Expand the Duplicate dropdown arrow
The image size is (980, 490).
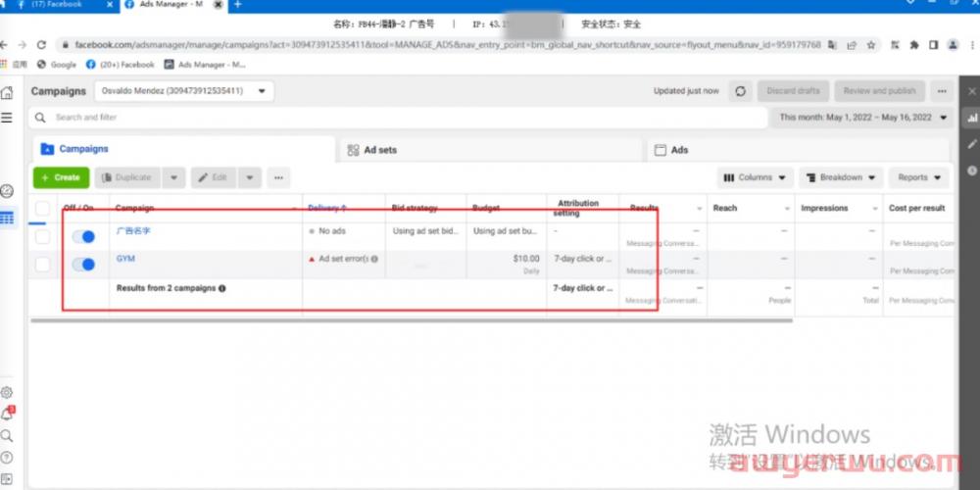(x=173, y=177)
